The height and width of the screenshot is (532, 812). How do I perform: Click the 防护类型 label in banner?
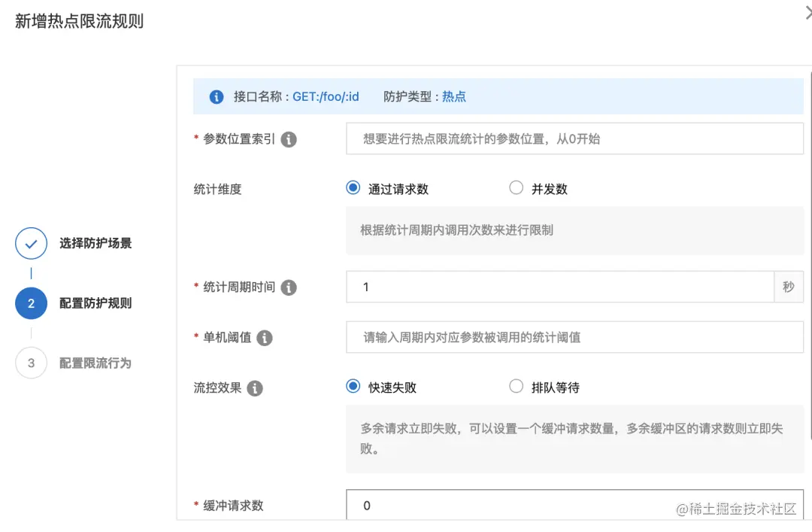(x=407, y=96)
